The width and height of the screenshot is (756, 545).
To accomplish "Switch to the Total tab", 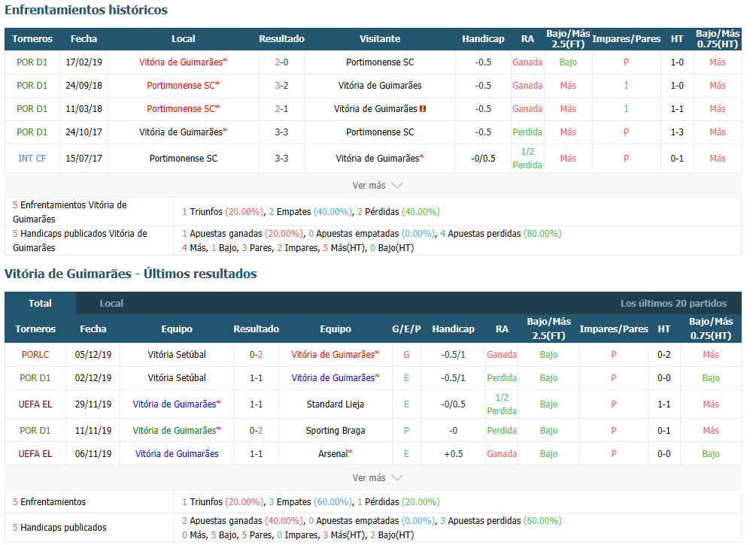I will (40, 303).
